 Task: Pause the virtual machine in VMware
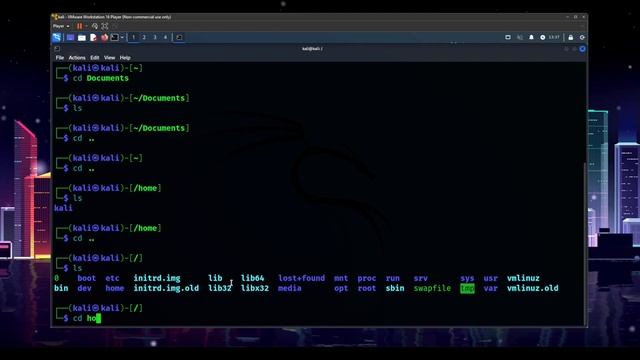80,26
